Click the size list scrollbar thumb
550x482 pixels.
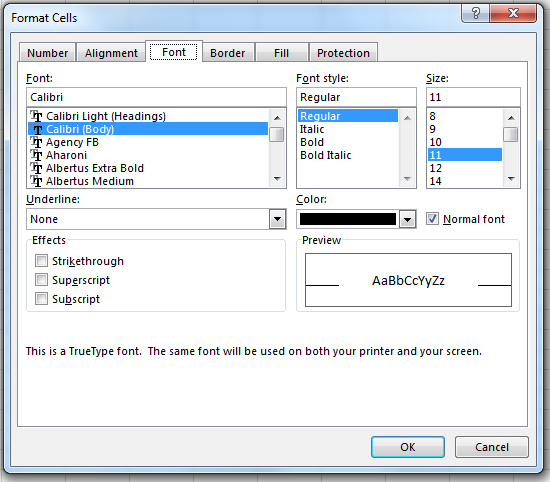(x=511, y=134)
